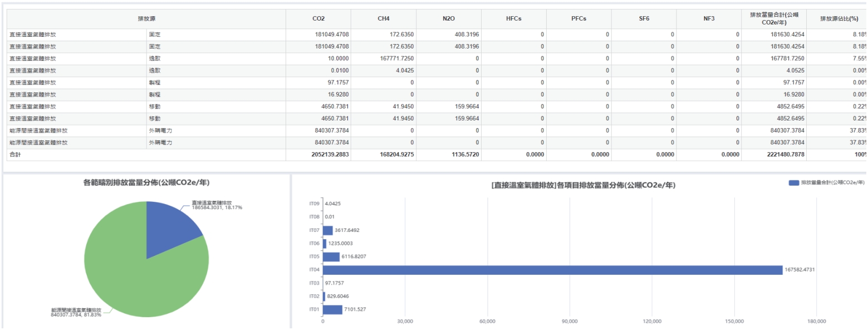Select the CO2 cell reading 0.0100

(318, 70)
